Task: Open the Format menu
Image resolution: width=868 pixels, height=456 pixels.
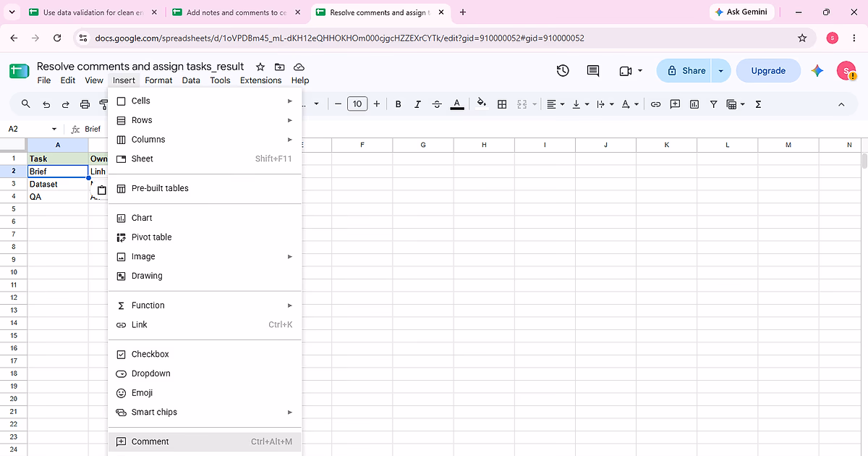Action: pos(158,80)
